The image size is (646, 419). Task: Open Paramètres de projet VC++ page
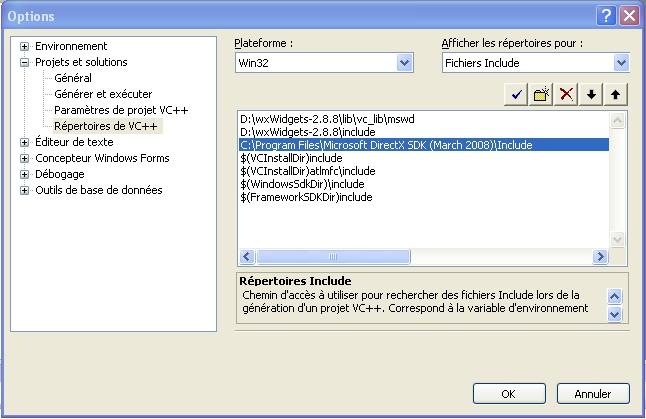pyautogui.click(x=121, y=110)
